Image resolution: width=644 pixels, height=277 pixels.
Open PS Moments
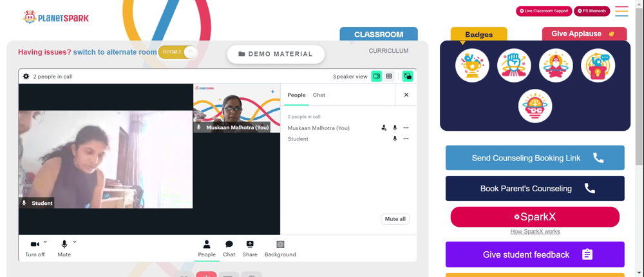pos(592,11)
